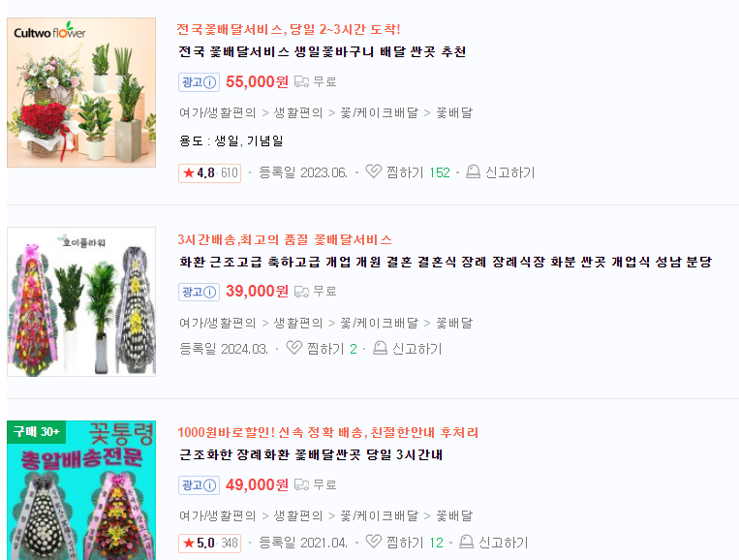Image resolution: width=739 pixels, height=560 pixels.
Task: Click the 광고 info badge next to 39,000원
Action: (199, 293)
